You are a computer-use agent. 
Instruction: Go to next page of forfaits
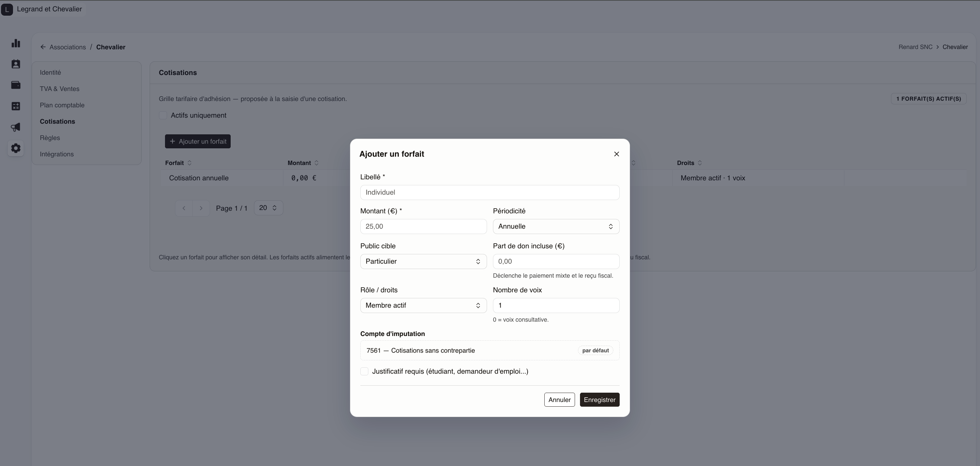(x=201, y=208)
